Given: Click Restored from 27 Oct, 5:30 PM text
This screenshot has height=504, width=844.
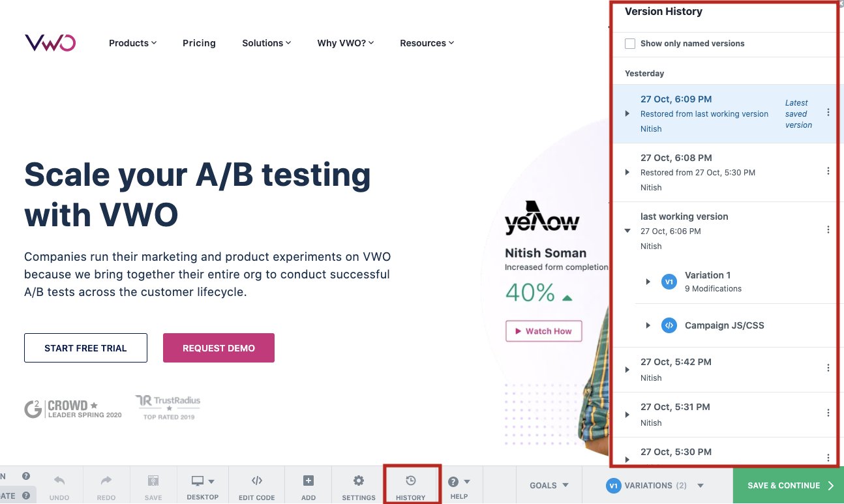Looking at the screenshot, I should (x=698, y=173).
